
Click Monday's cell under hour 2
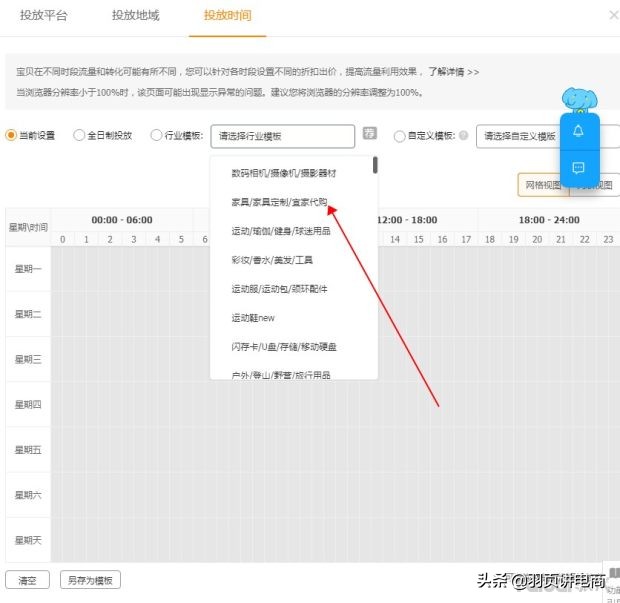click(x=110, y=269)
